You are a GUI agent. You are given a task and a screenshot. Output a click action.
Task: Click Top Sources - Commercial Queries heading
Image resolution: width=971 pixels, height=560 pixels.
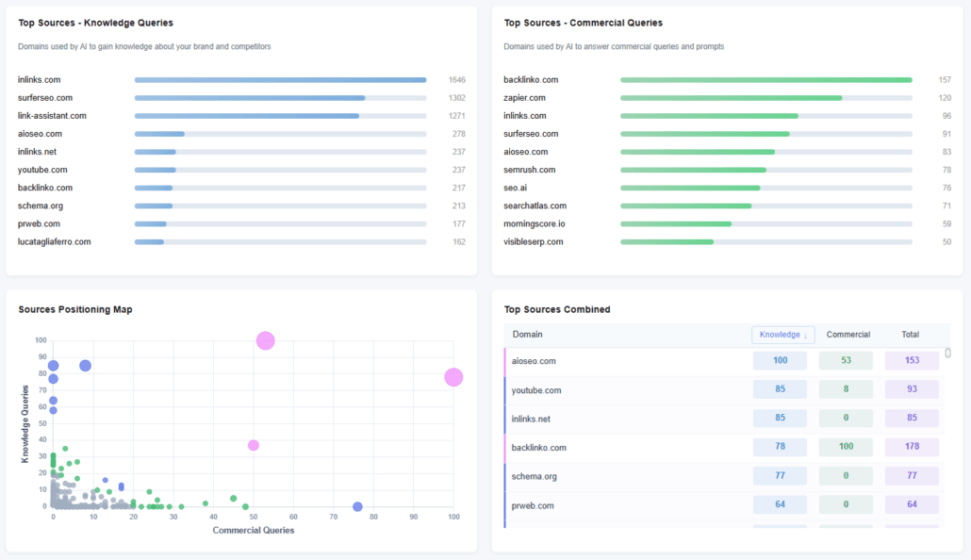(x=583, y=23)
